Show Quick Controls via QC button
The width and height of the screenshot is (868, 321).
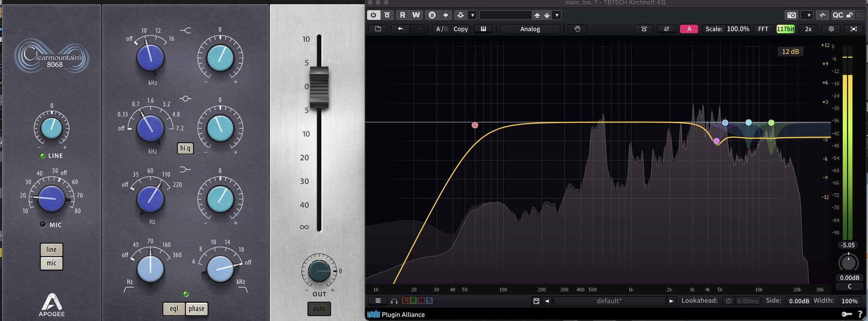pyautogui.click(x=837, y=15)
